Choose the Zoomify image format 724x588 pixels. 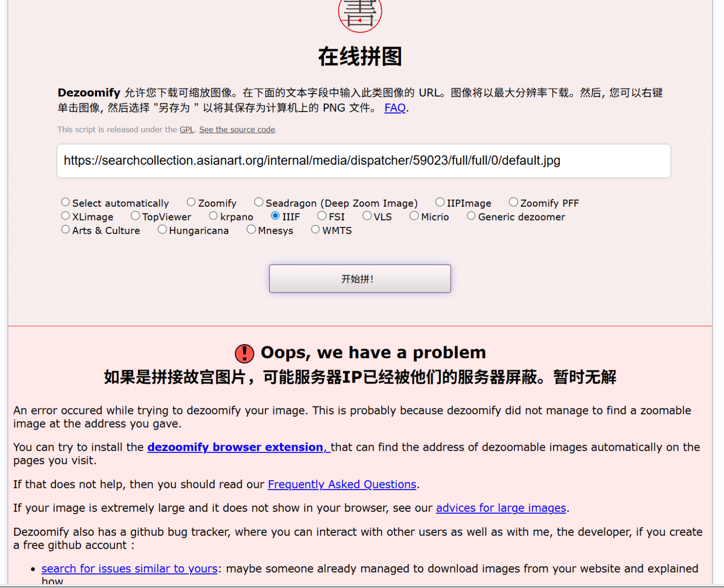(191, 201)
